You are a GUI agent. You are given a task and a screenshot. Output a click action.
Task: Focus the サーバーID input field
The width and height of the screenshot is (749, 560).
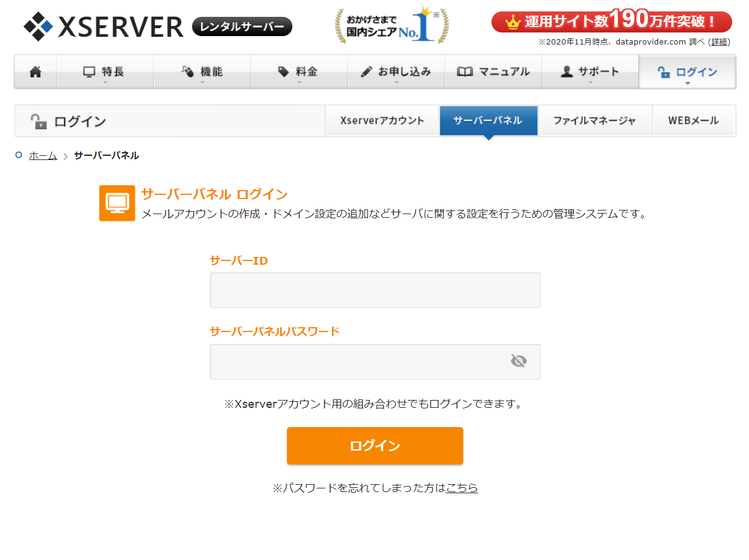pos(375,291)
